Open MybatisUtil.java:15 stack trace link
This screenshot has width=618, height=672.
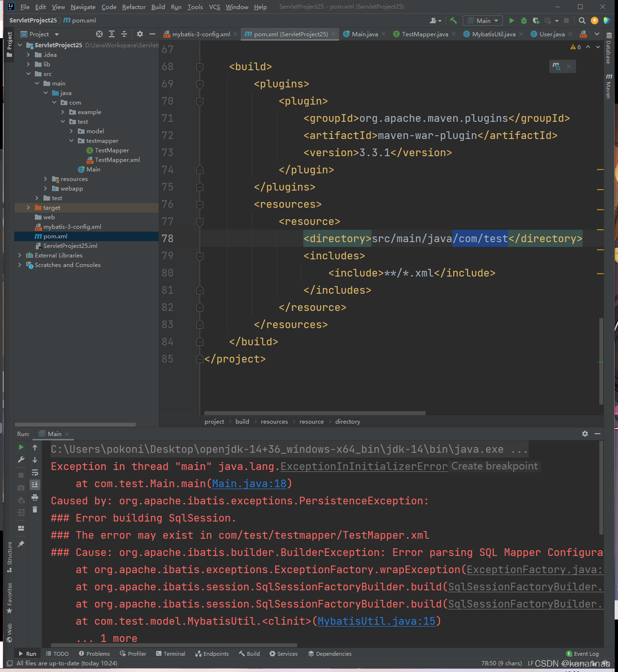coord(376,621)
